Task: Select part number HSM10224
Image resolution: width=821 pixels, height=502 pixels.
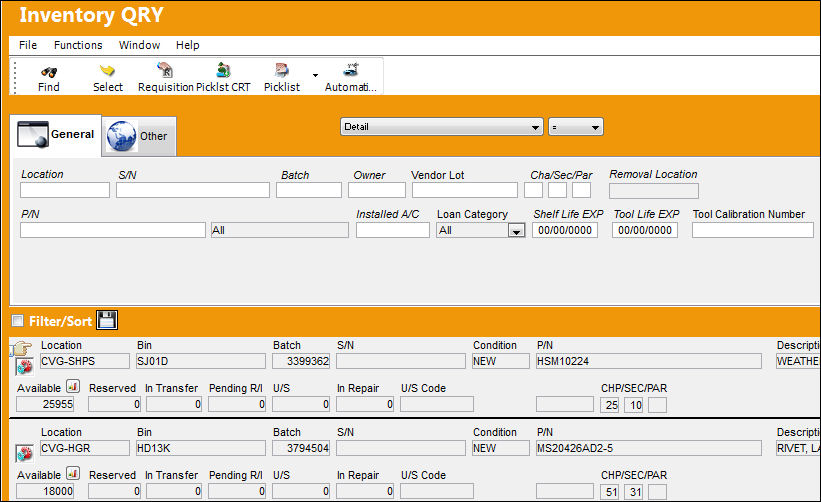Action: click(649, 361)
